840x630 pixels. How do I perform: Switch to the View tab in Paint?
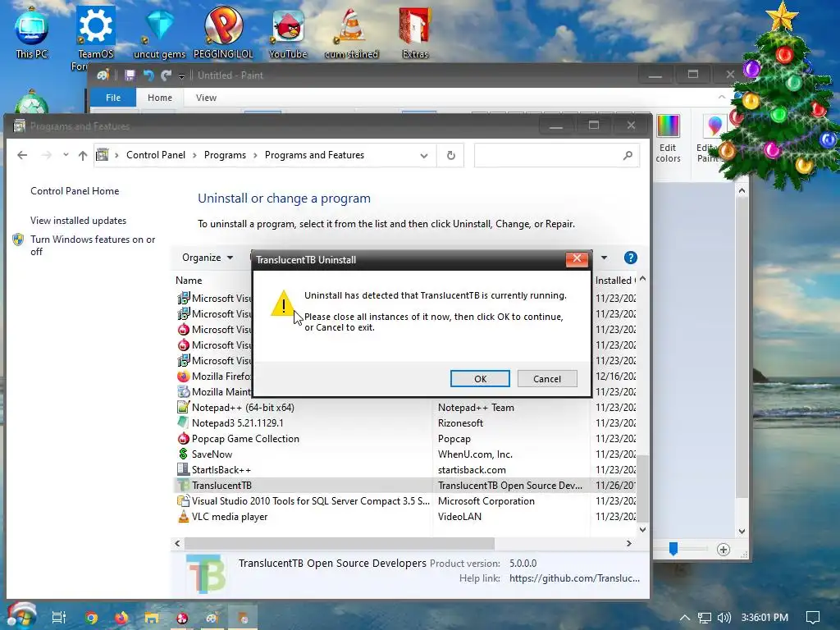click(206, 98)
